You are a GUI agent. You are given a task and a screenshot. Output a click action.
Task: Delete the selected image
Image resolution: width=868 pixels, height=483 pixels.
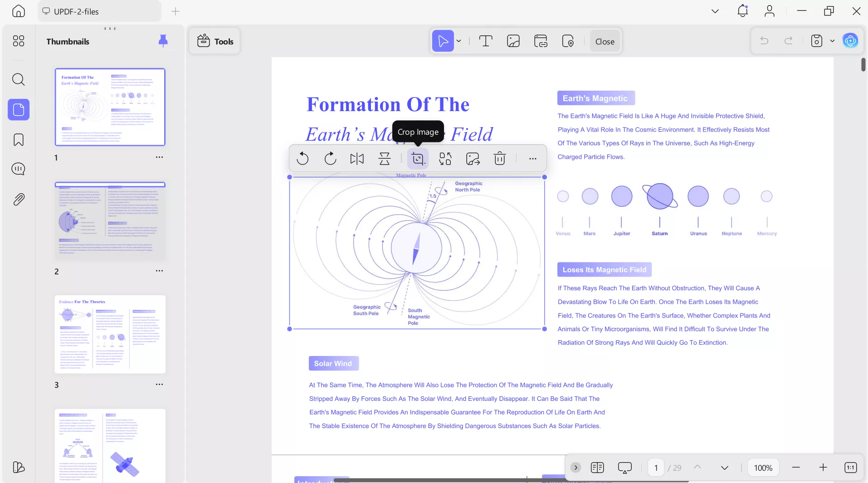[499, 159]
